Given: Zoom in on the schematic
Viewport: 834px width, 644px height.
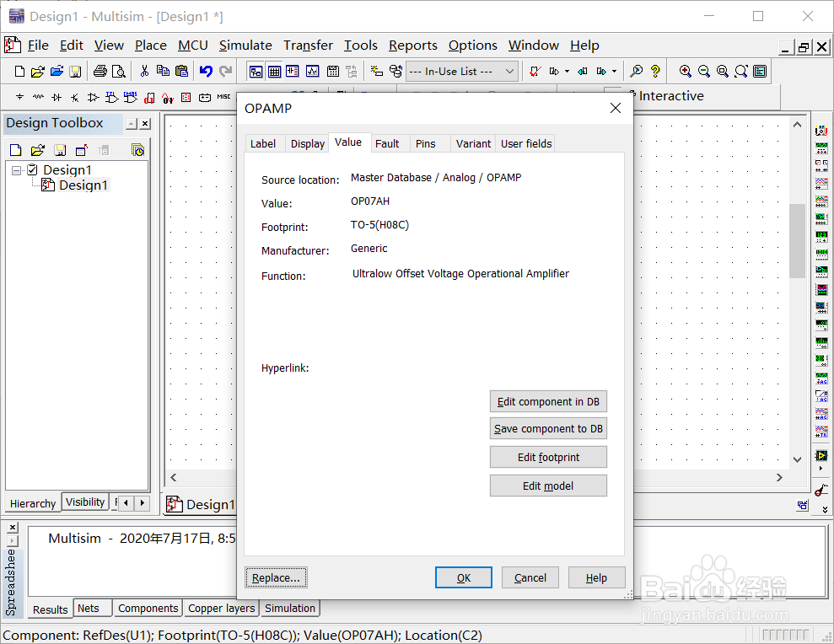Looking at the screenshot, I should pyautogui.click(x=686, y=72).
